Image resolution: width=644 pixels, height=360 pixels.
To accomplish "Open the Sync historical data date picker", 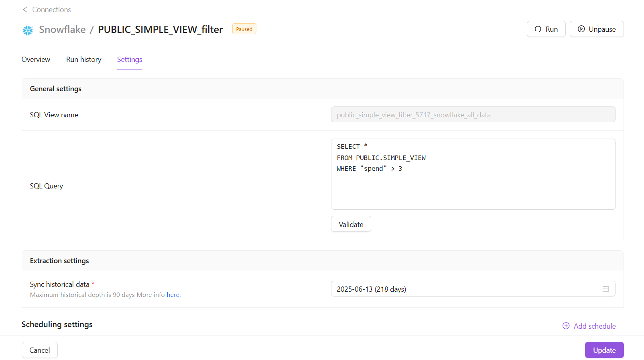I will pos(465,289).
